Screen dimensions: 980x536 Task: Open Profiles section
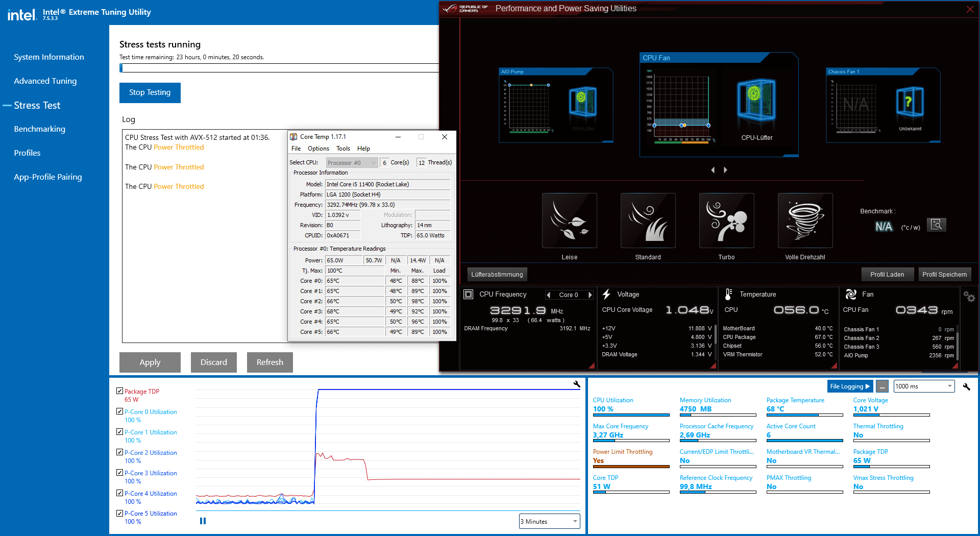click(x=27, y=153)
